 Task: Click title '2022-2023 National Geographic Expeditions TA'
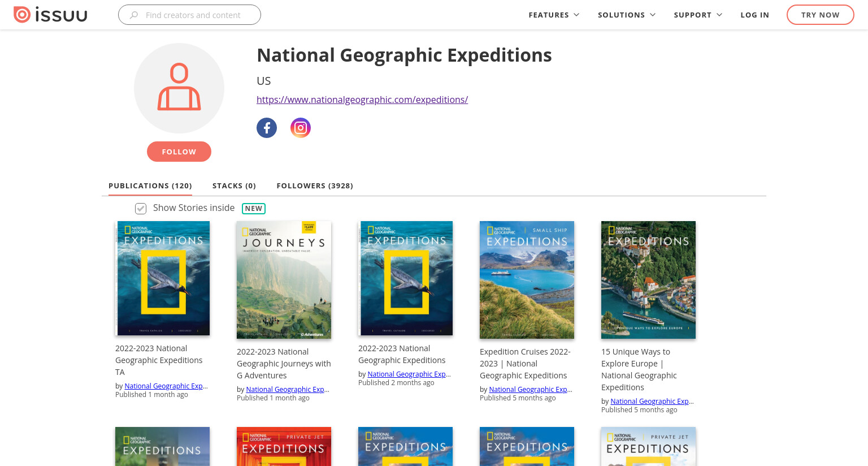[159, 360]
